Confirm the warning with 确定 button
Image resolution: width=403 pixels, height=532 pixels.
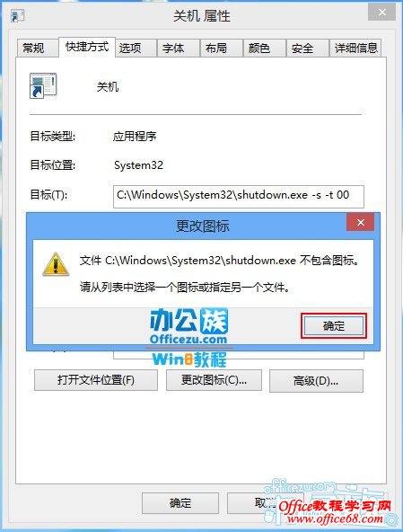tap(334, 326)
